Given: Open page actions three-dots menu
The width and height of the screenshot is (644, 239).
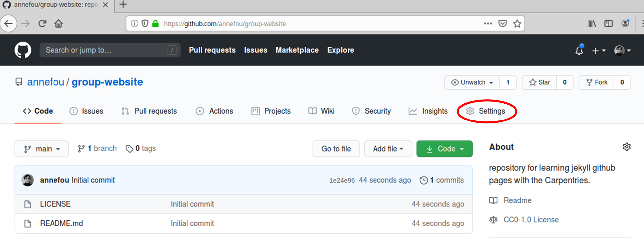Looking at the screenshot, I should pyautogui.click(x=488, y=24).
